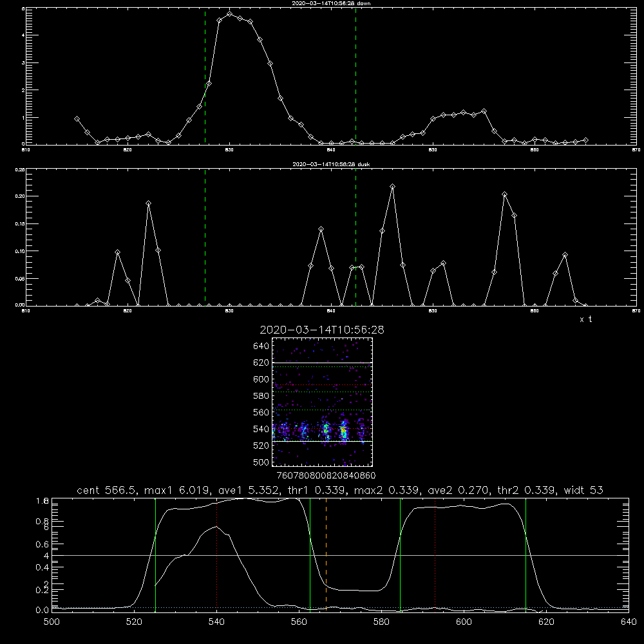Image resolution: width=644 pixels, height=644 pixels.
Task: Click the dusk peak diamond near 839
Action: point(321,229)
